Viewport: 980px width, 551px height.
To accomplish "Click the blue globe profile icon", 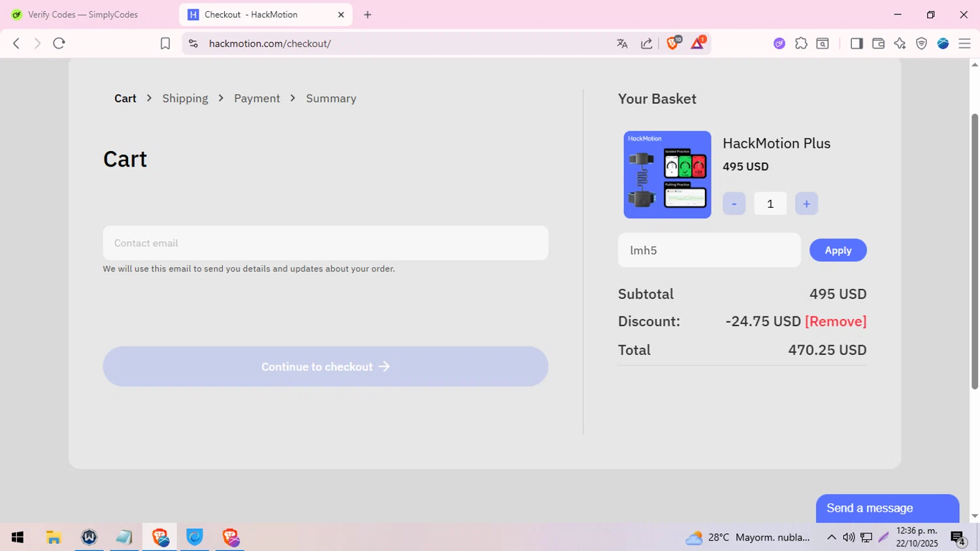I will pos(943,43).
